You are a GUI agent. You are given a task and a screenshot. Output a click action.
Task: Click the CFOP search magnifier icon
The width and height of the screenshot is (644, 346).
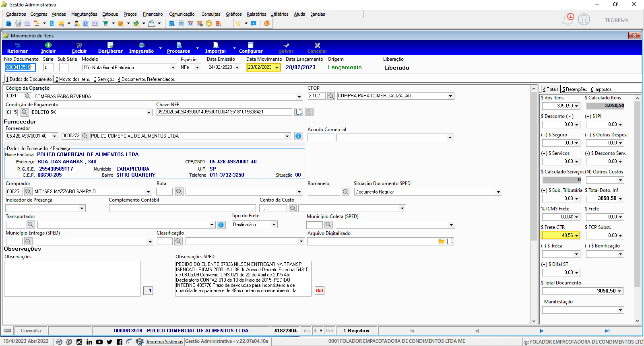tap(331, 96)
